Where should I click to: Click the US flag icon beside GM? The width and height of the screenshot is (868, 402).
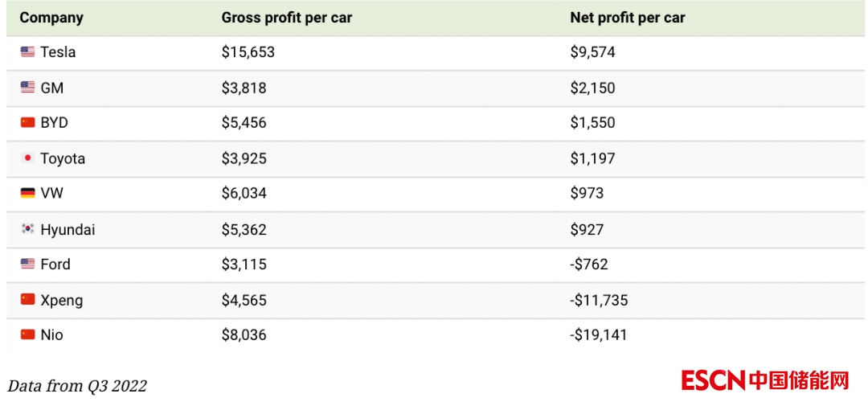point(28,88)
